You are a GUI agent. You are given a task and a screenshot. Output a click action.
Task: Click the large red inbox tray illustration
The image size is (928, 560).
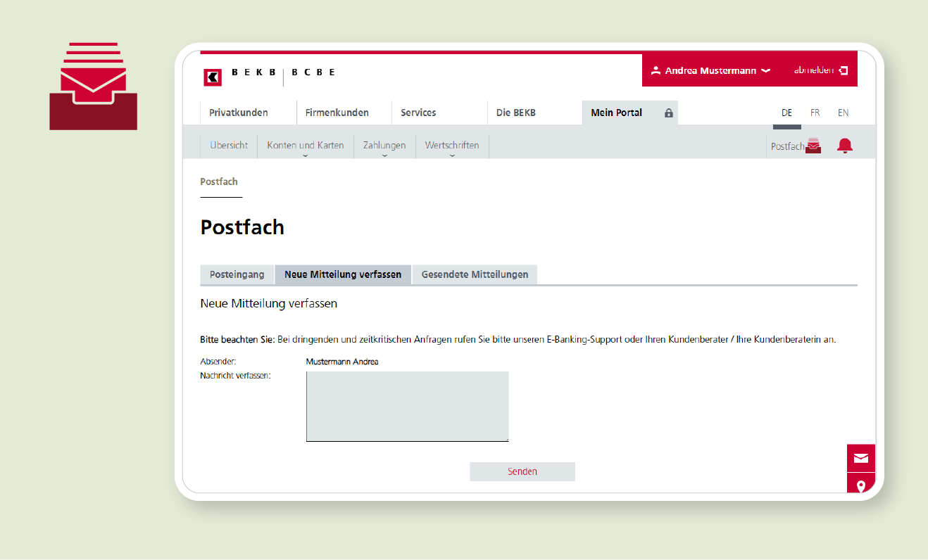tap(93, 87)
